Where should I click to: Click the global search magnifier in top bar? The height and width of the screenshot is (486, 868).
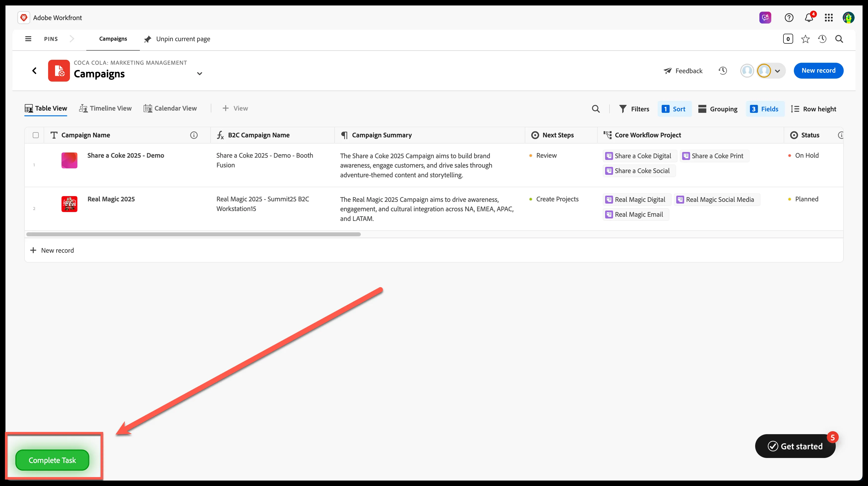[839, 39]
